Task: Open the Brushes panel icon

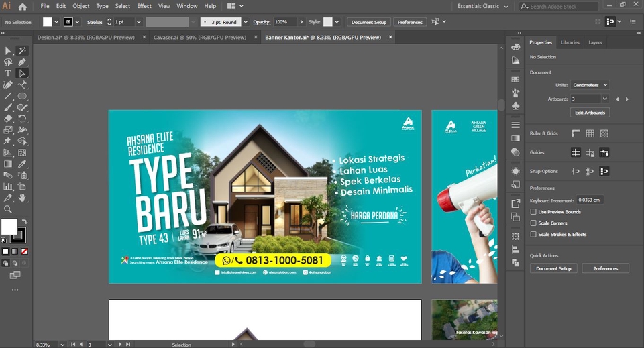Action: pos(515,93)
